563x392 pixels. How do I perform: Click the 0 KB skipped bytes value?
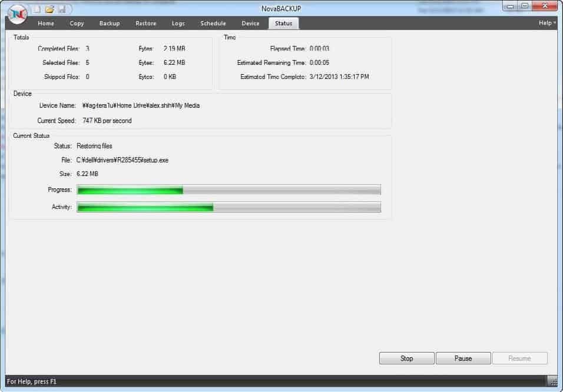(170, 77)
